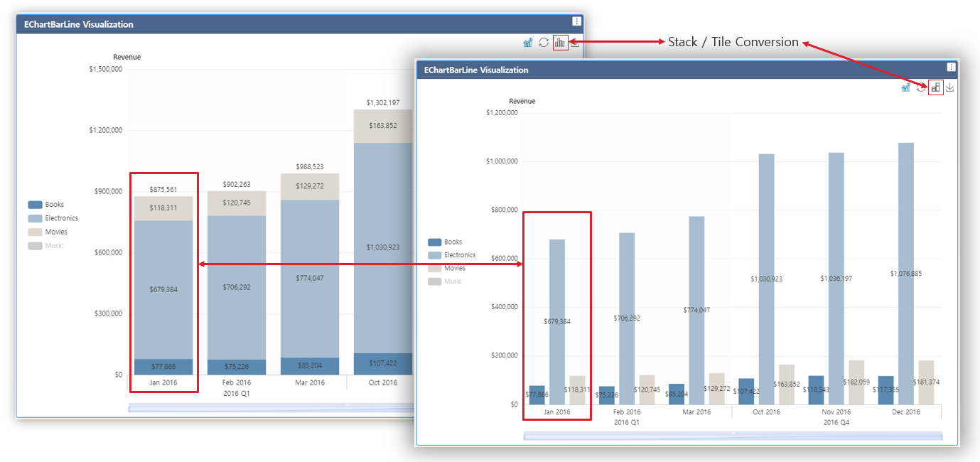The image size is (980, 462).
Task: Click the refresh icon on the back chart
Action: tap(543, 42)
